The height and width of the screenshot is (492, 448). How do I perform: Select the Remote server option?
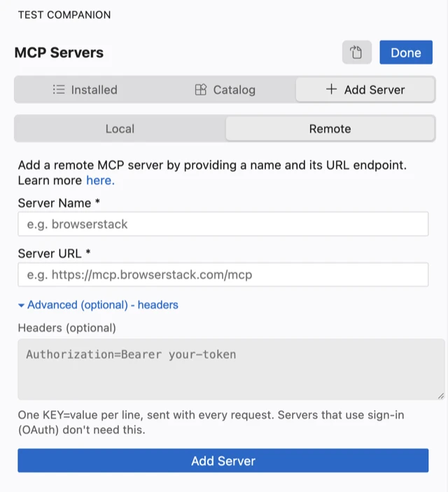coord(330,129)
